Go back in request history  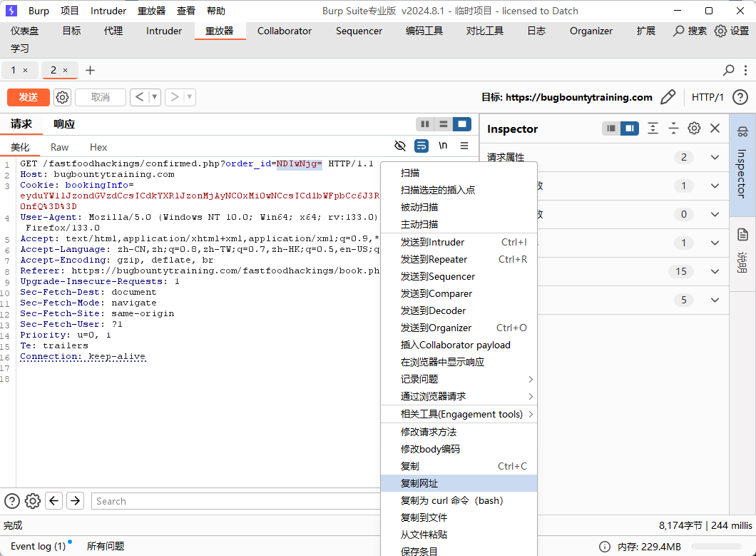pos(139,98)
